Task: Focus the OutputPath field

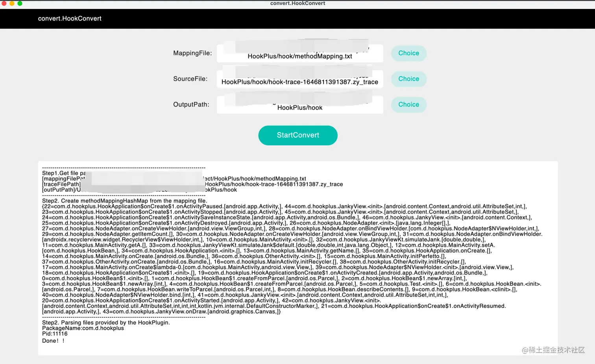Action: point(300,105)
